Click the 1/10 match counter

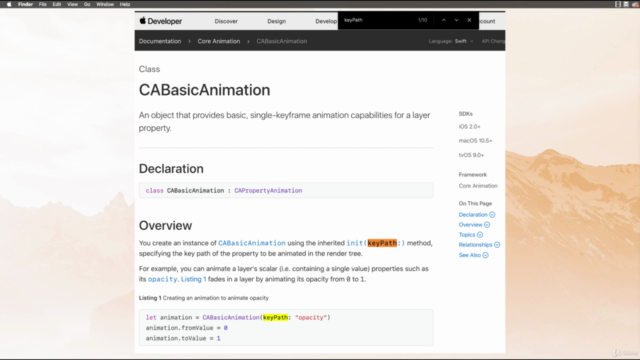pos(422,20)
